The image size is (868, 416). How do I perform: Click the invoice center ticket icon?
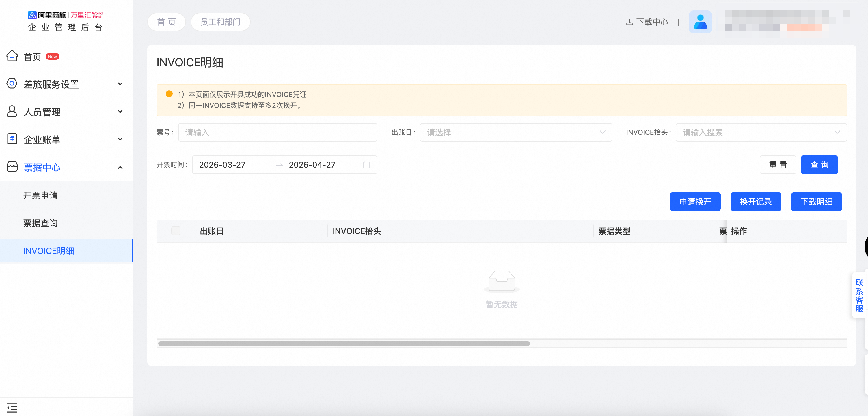point(12,167)
